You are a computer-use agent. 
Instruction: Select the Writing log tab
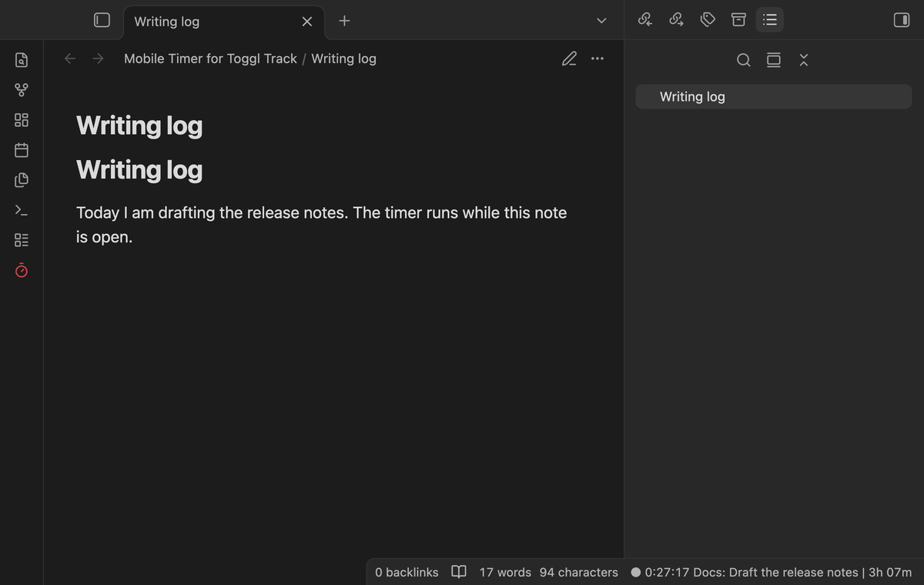(223, 21)
